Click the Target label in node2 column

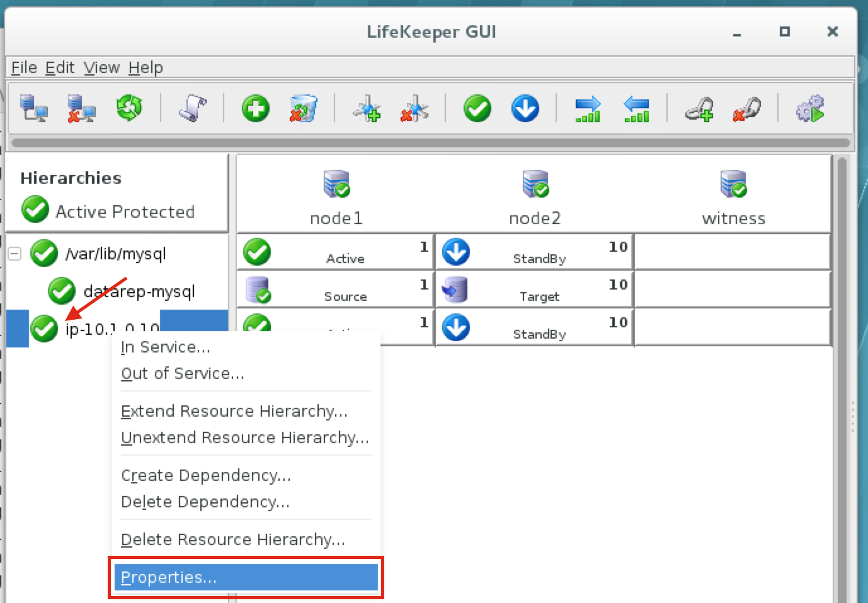[539, 296]
